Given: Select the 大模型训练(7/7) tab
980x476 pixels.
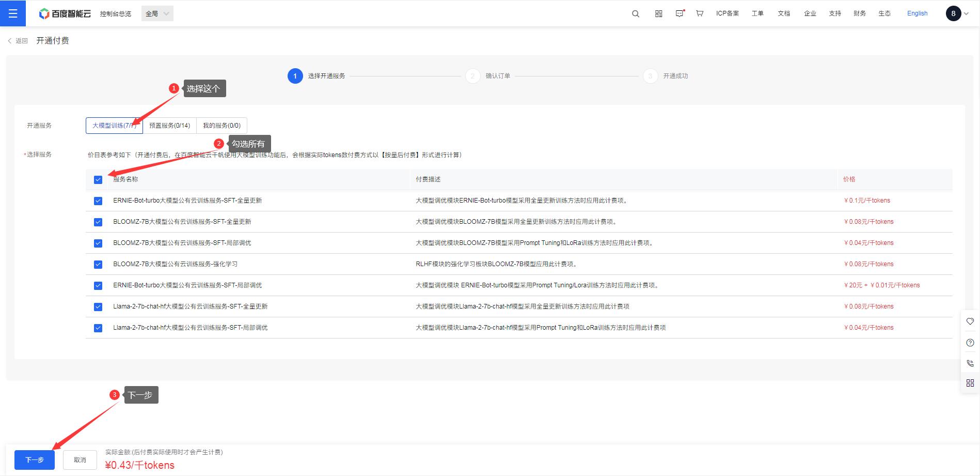Looking at the screenshot, I should click(114, 126).
